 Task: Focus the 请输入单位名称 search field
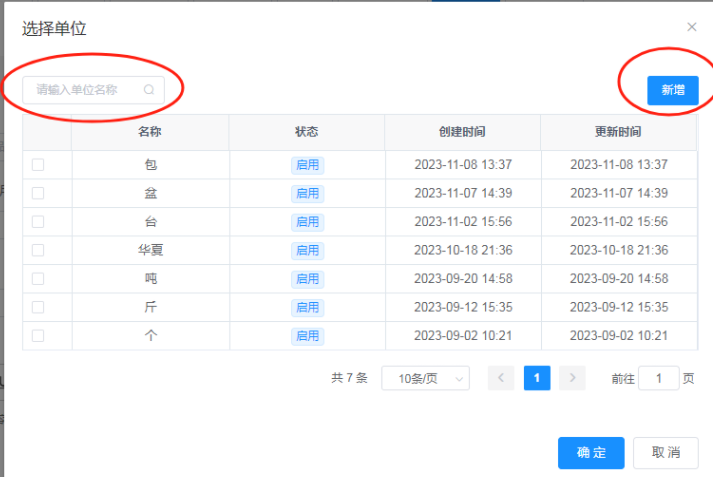point(85,90)
